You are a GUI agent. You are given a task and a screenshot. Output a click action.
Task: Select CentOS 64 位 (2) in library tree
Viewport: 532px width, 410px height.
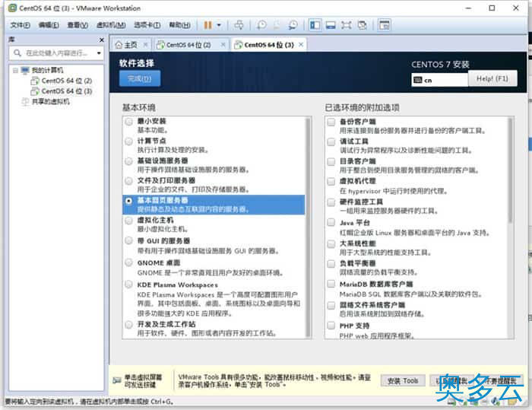[67, 81]
